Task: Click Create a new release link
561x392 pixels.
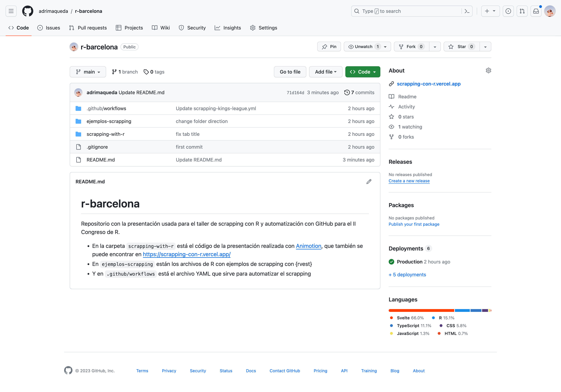Action: 409,181
